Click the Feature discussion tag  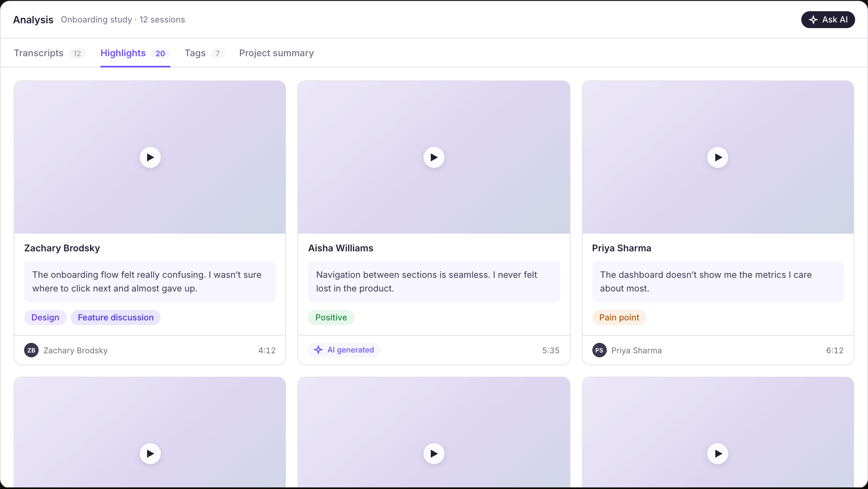[116, 318]
